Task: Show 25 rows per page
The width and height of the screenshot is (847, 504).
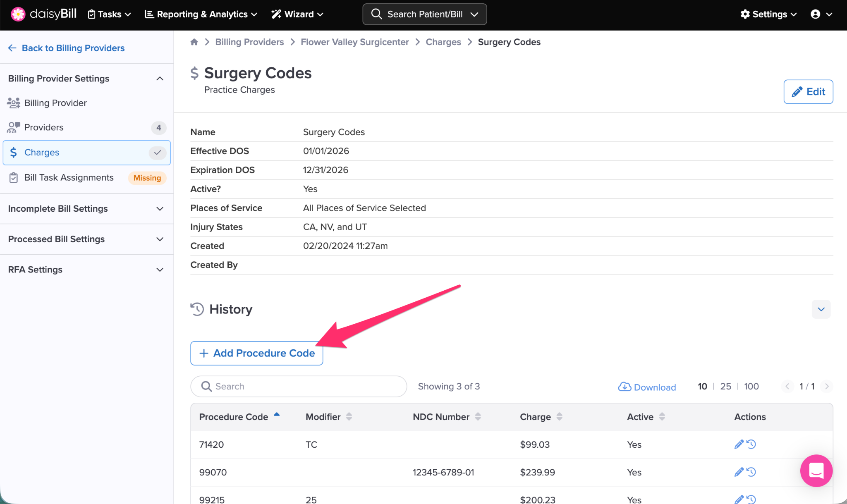Action: coord(725,386)
